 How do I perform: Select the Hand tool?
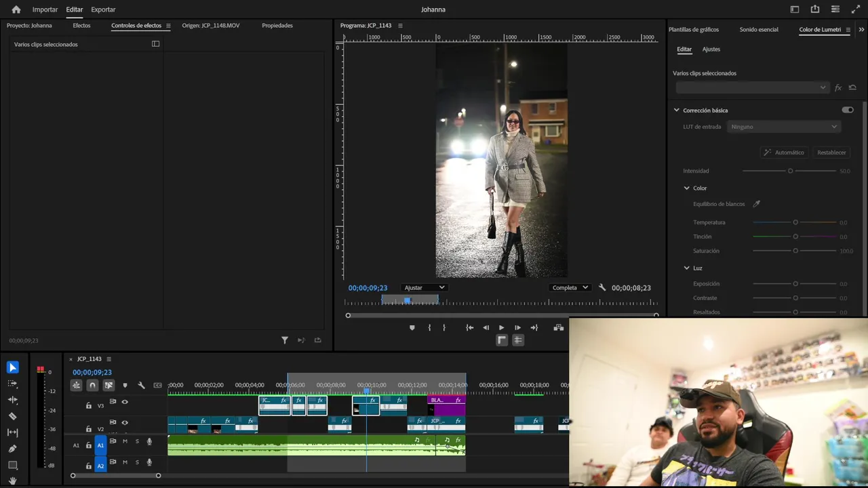12,481
